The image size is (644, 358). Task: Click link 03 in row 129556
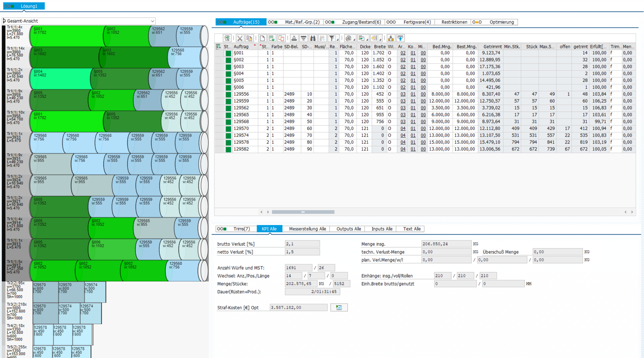403,94
